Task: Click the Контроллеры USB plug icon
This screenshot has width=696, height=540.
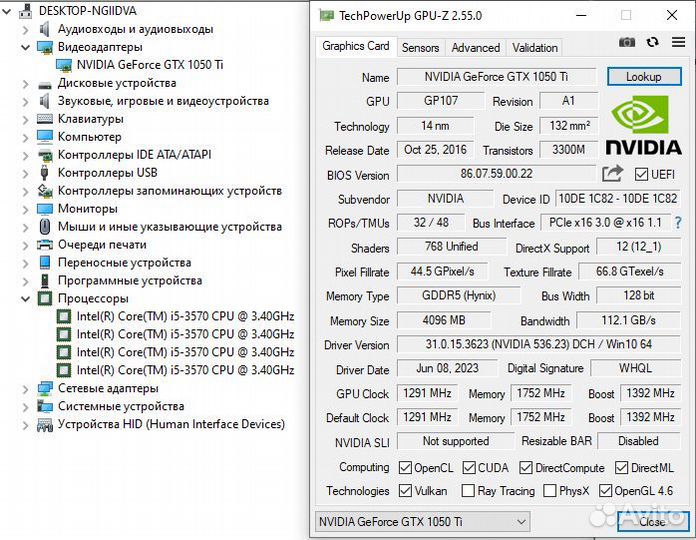Action: tap(44, 173)
